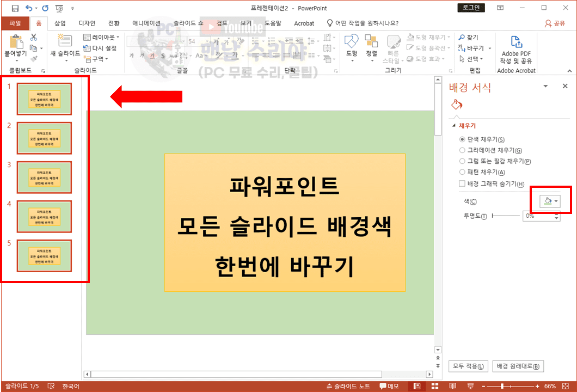
Task: Click the Save icon in quick access toolbar
Action: point(15,8)
